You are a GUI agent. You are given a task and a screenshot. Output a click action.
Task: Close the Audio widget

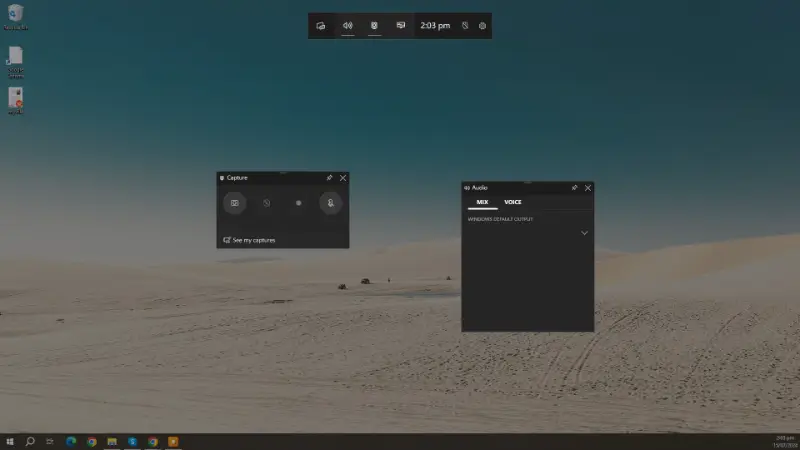pos(588,187)
